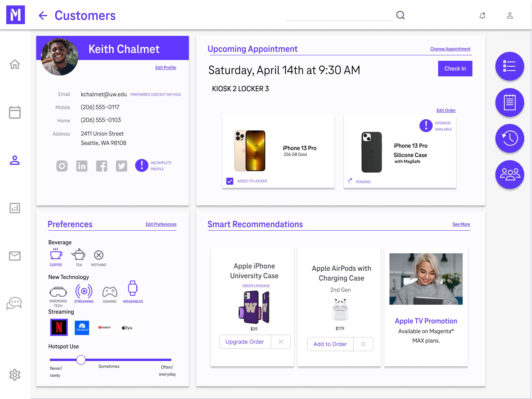Viewport: 532px width, 399px height.
Task: Click the Upgrade Available alert icon
Action: click(x=426, y=126)
